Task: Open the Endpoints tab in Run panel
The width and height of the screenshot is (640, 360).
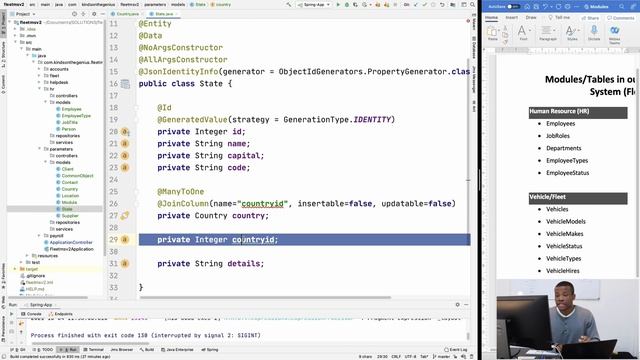Action: click(x=60, y=314)
